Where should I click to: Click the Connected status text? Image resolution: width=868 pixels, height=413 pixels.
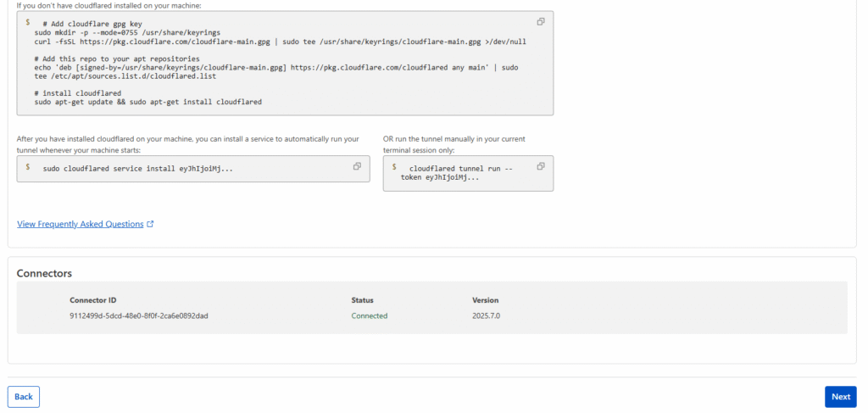370,316
